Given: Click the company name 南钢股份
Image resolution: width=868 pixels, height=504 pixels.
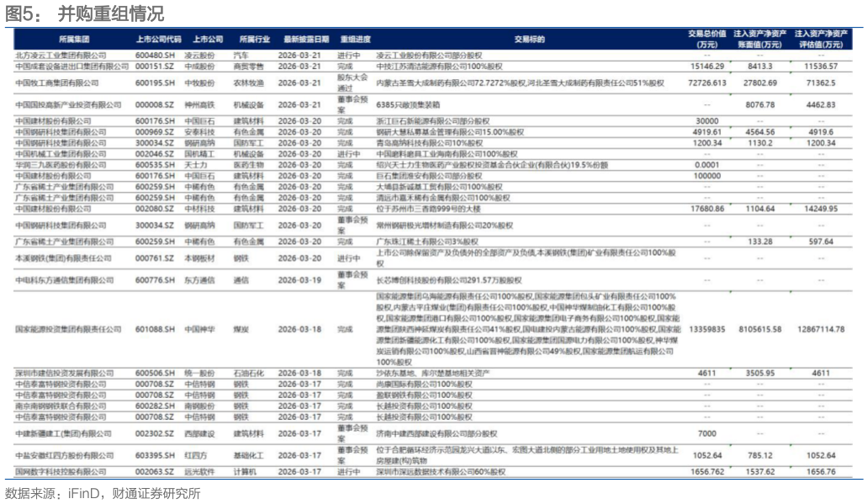Looking at the screenshot, I should click(x=200, y=406).
